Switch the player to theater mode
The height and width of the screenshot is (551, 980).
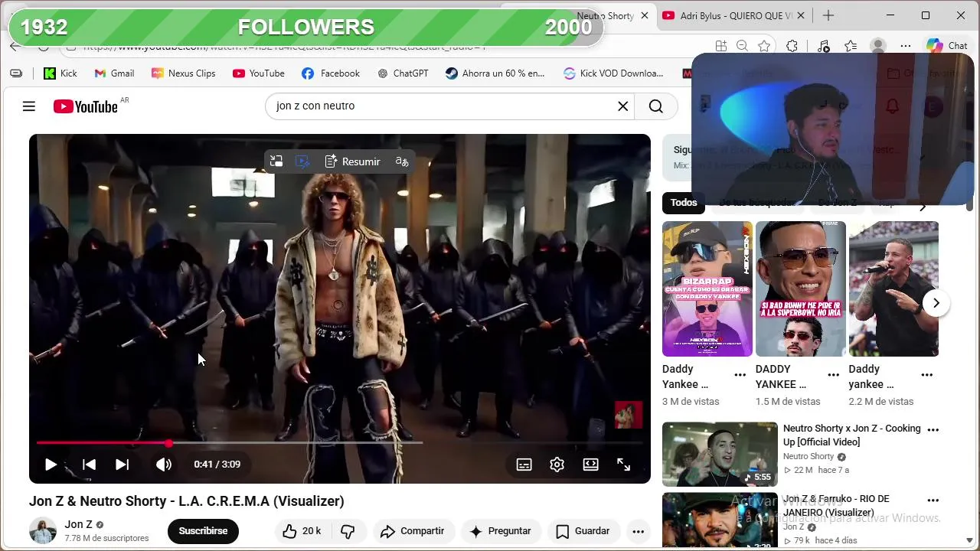coord(590,465)
